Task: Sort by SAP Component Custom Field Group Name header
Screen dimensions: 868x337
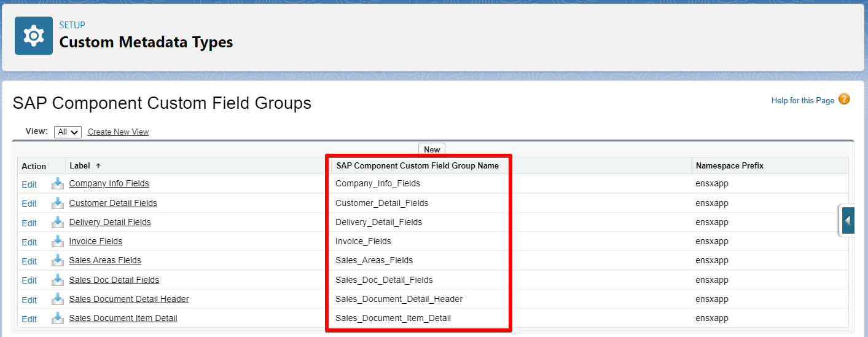Action: point(418,166)
